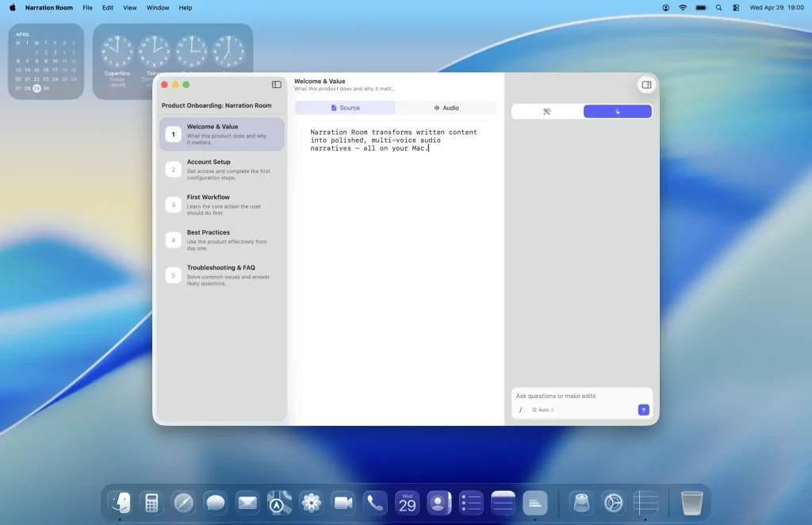The width and height of the screenshot is (812, 525).
Task: Select the Account Setup section
Action: (x=222, y=169)
